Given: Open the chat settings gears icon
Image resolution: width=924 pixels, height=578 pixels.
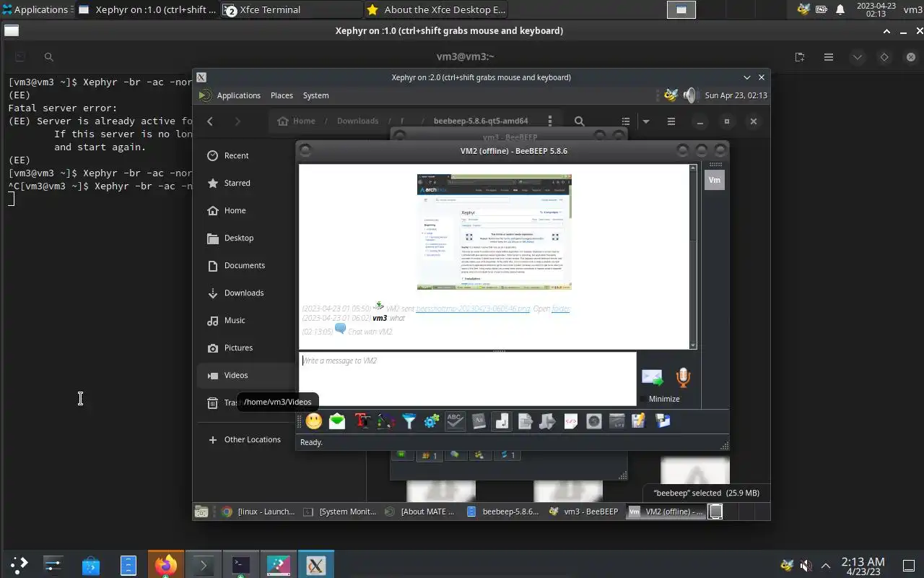Looking at the screenshot, I should click(432, 421).
